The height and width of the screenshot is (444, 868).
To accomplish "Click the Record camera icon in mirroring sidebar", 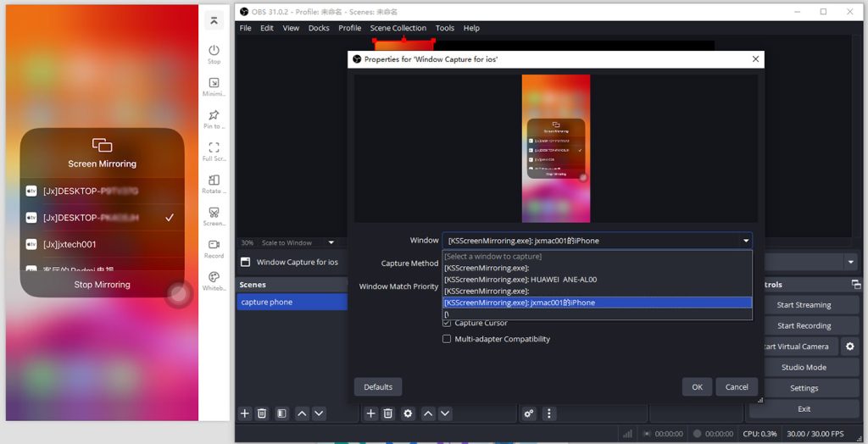I will [x=214, y=244].
